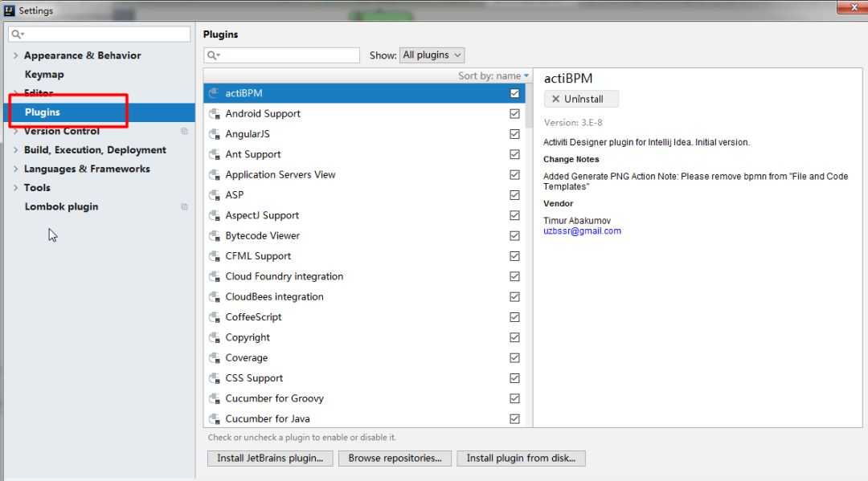The image size is (868, 481).
Task: Click the ASP plugin icon
Action: coord(215,195)
